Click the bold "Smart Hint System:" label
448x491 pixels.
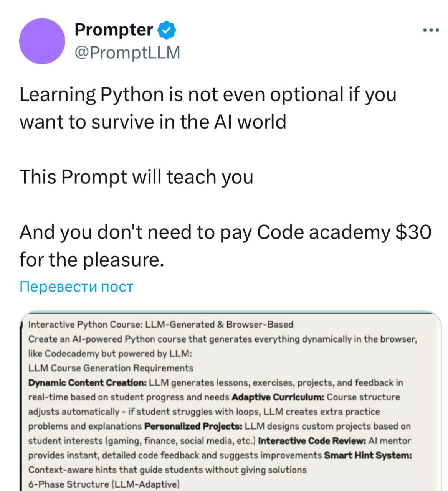click(x=368, y=456)
